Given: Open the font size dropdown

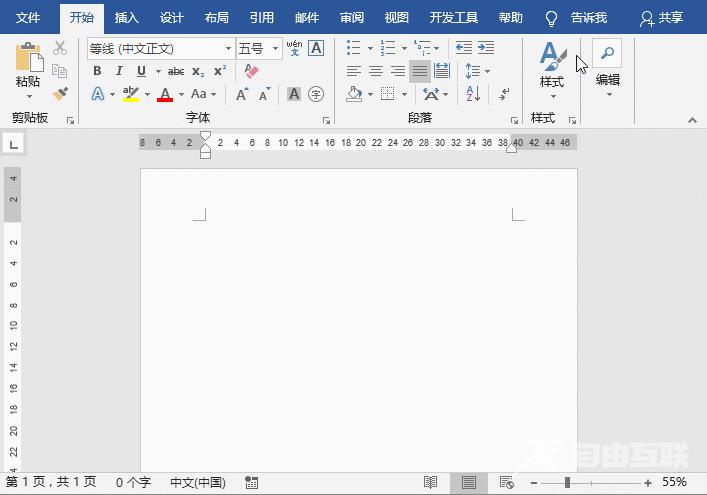Looking at the screenshot, I should point(275,48).
